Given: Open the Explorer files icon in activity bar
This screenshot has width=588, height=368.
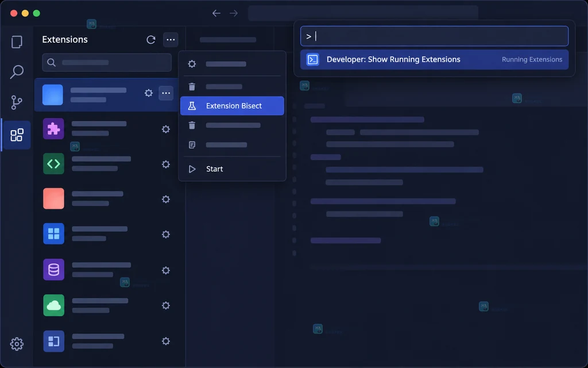Looking at the screenshot, I should click(x=17, y=42).
